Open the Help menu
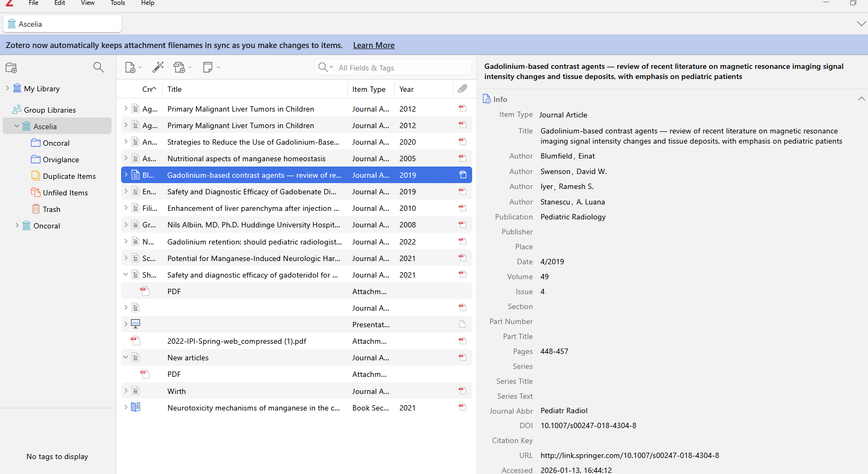868x474 pixels. (x=148, y=3)
